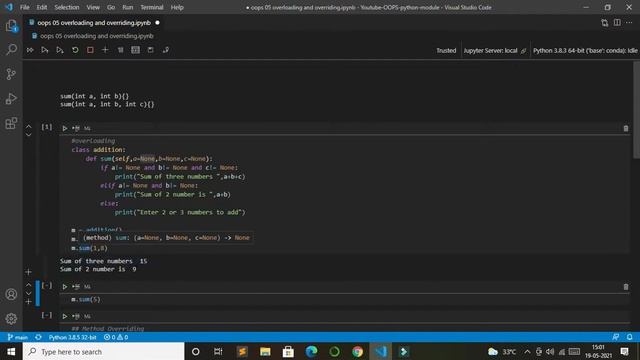
Task: Run the m.sum(5) cell by line
Action: click(76, 287)
